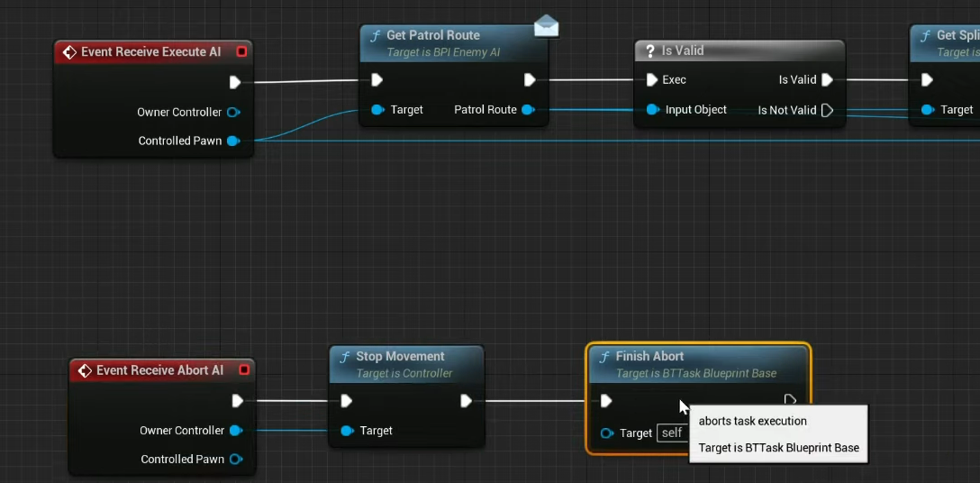The width and height of the screenshot is (980, 483).
Task: Select the Get Patrol Route node title
Action: click(x=432, y=35)
